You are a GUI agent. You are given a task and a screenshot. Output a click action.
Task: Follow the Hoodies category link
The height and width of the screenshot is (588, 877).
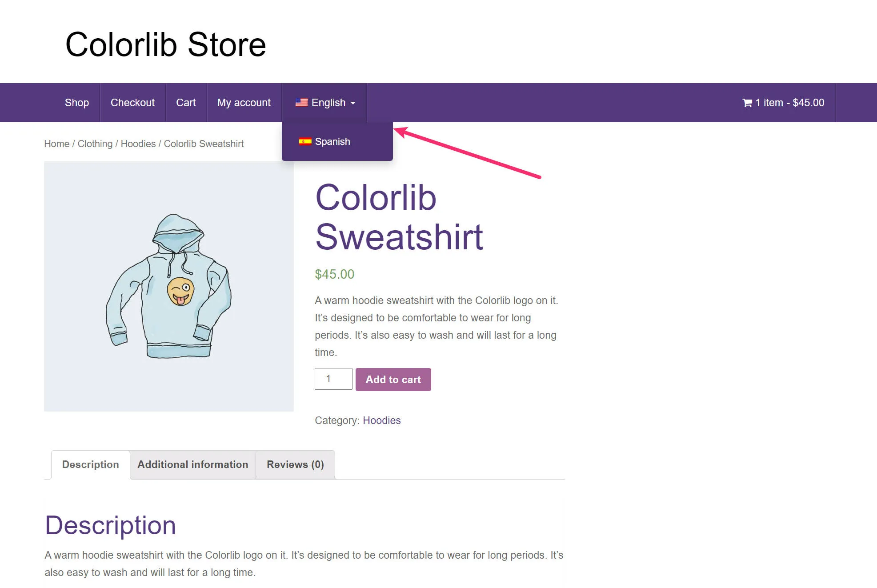[x=382, y=420]
